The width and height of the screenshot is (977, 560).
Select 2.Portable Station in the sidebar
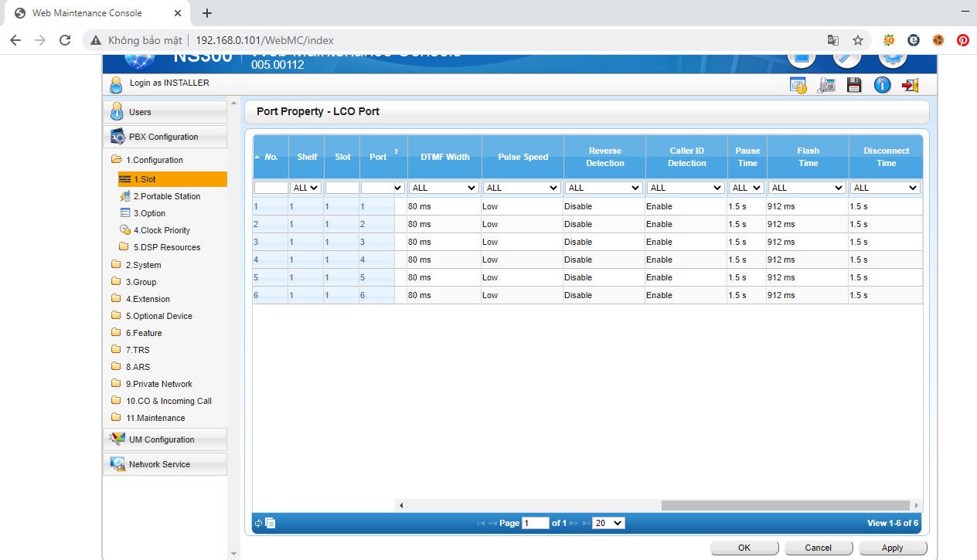click(x=166, y=196)
